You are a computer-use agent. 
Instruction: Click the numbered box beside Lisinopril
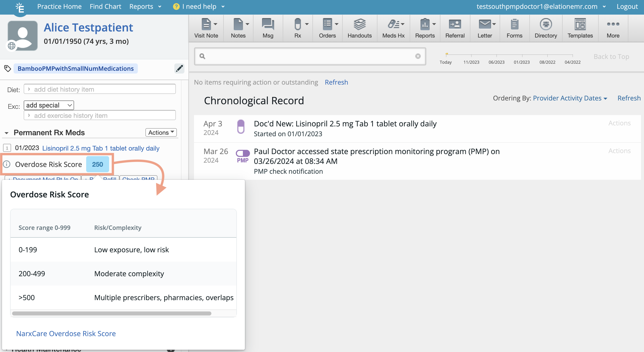[x=7, y=148]
